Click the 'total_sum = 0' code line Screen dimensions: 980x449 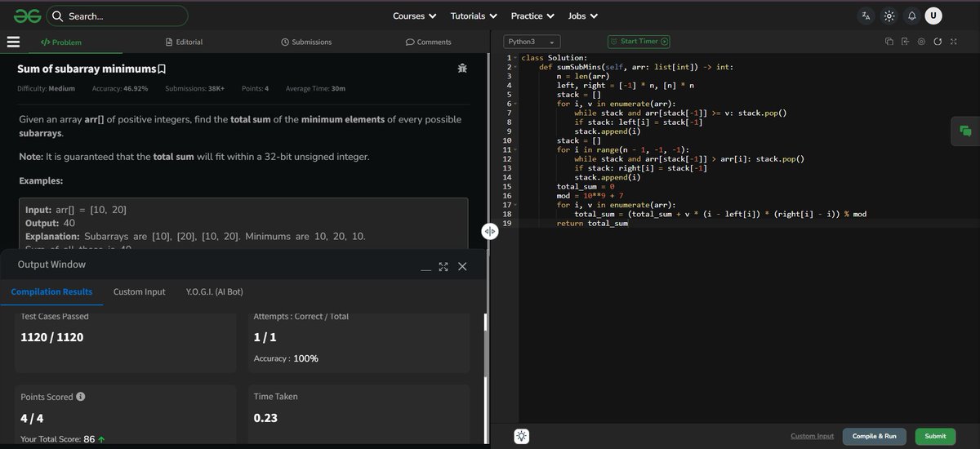(x=586, y=186)
